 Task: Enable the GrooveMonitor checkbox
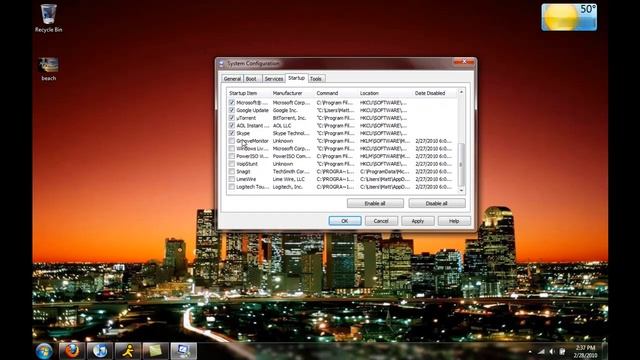click(x=231, y=141)
